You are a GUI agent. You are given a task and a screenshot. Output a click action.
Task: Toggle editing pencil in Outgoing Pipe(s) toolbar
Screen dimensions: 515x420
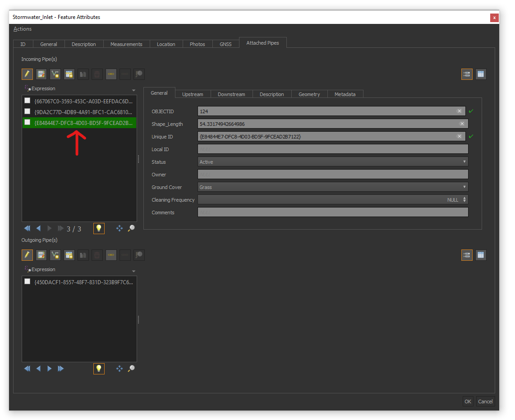pos(27,255)
